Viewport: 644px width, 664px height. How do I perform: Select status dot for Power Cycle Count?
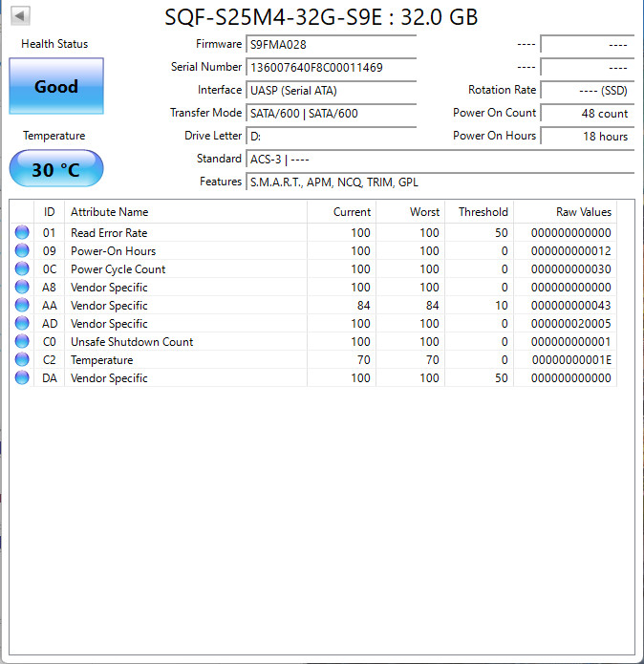tap(22, 268)
